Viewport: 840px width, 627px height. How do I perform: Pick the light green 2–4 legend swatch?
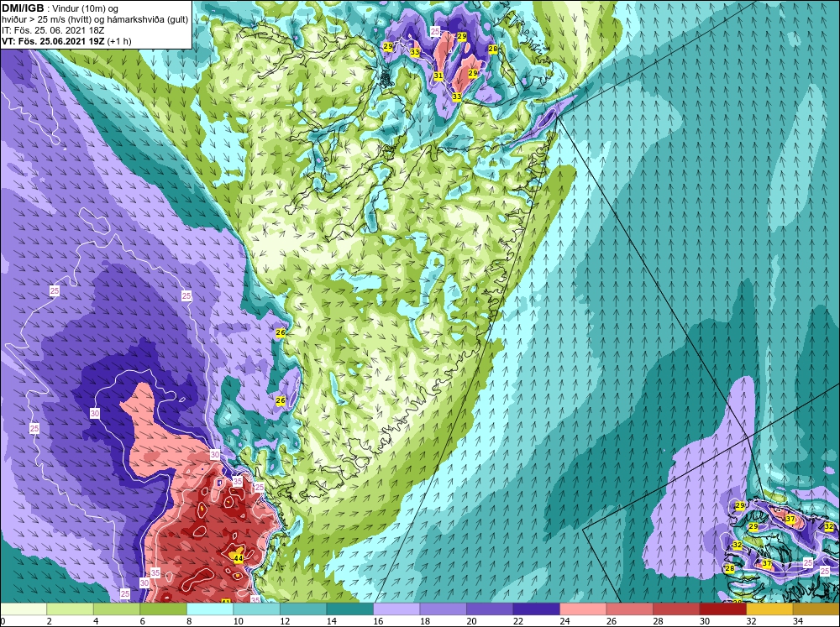click(71, 609)
